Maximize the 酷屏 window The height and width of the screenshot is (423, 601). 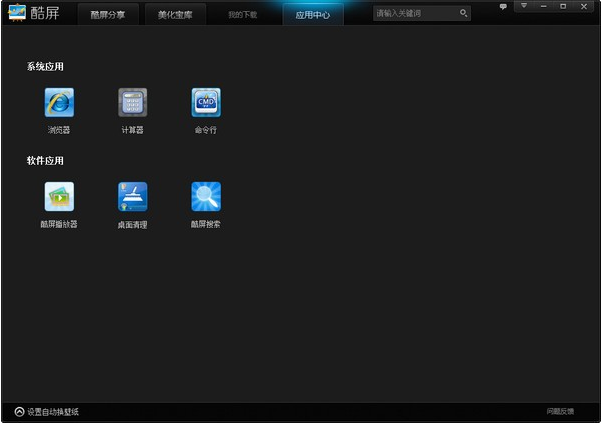(563, 6)
